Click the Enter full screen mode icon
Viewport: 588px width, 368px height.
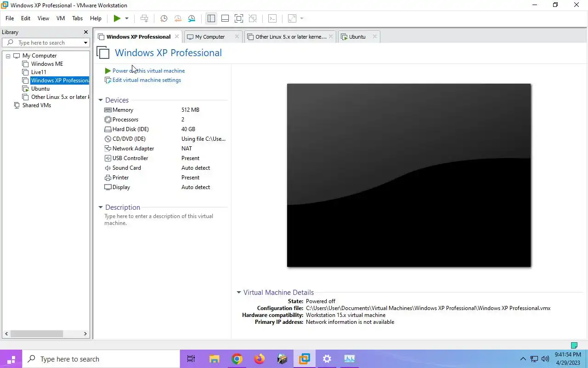pos(239,18)
